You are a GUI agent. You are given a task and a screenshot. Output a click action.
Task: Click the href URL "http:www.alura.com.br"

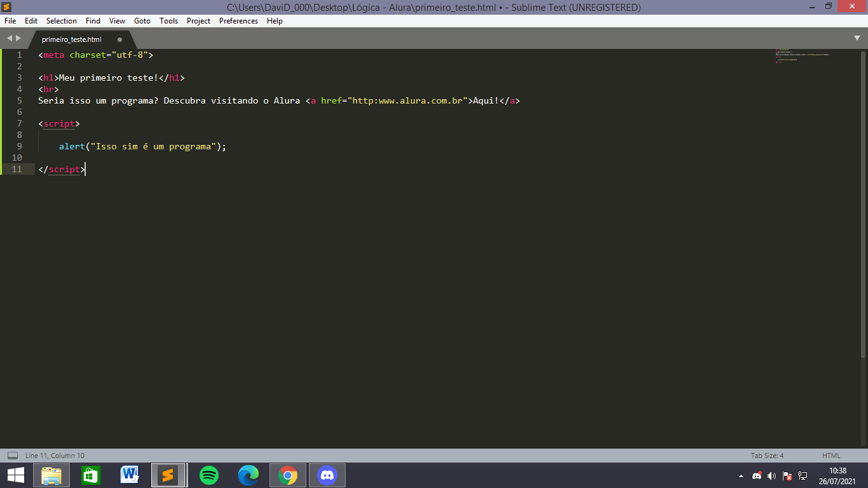point(407,100)
